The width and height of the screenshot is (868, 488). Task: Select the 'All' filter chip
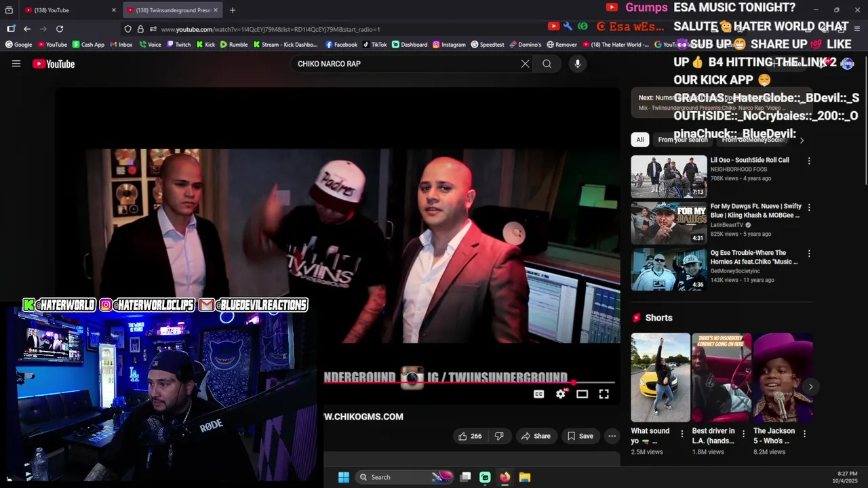coord(639,140)
